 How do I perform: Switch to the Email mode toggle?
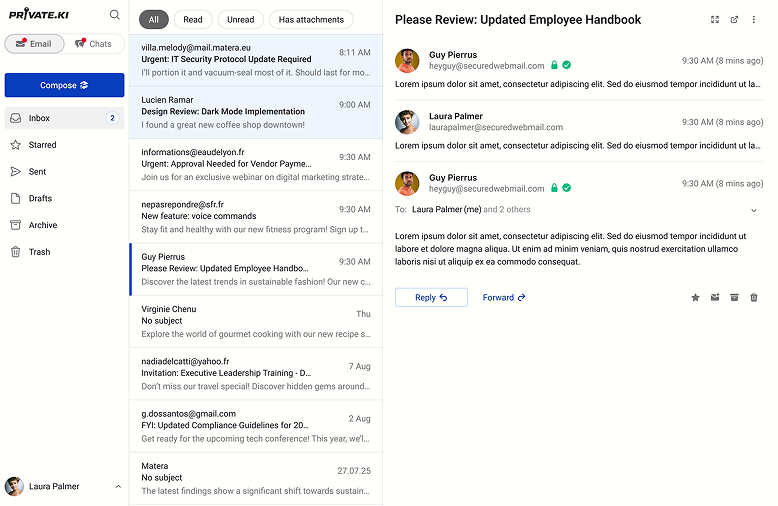pos(34,44)
